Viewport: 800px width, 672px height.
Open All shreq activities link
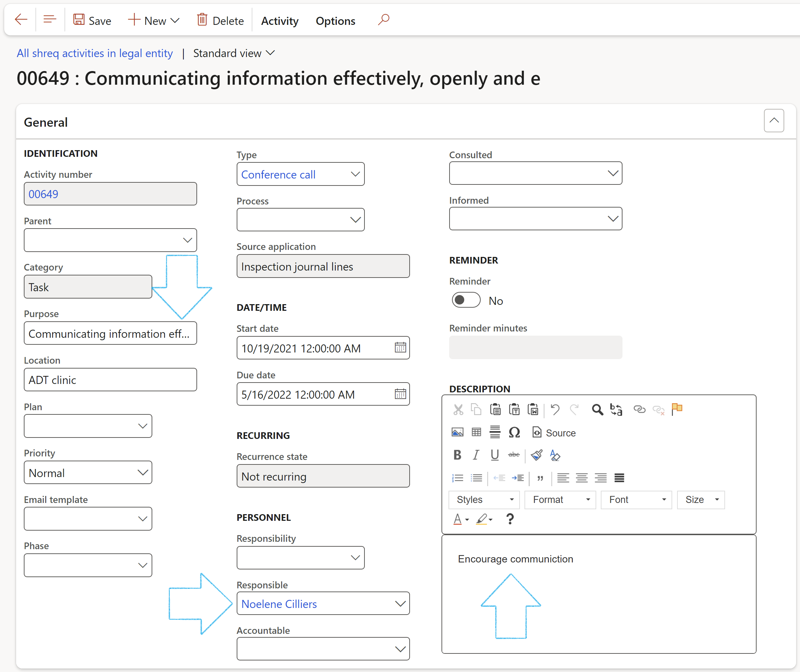(95, 53)
